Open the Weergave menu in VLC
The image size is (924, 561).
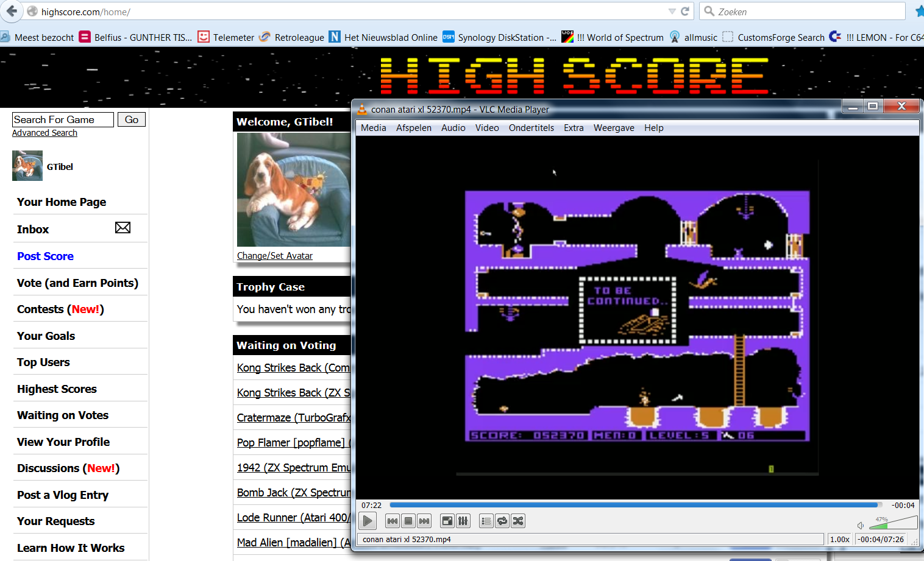614,128
